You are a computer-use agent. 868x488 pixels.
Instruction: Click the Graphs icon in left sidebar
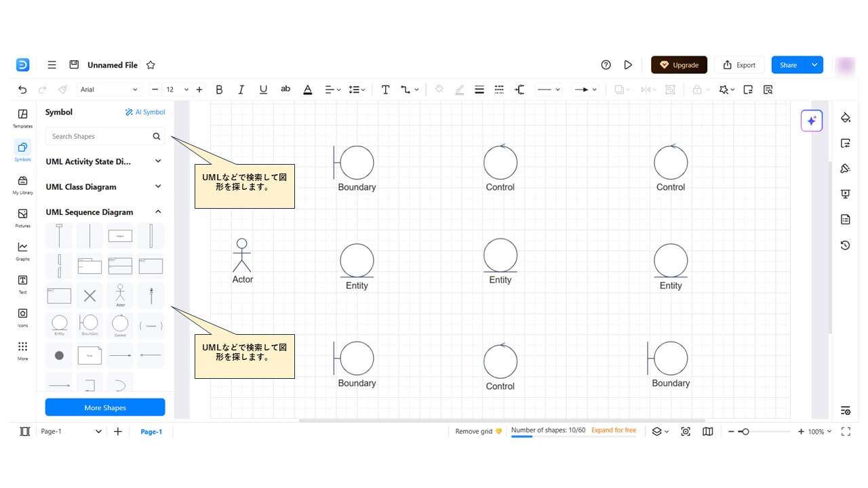coord(22,251)
